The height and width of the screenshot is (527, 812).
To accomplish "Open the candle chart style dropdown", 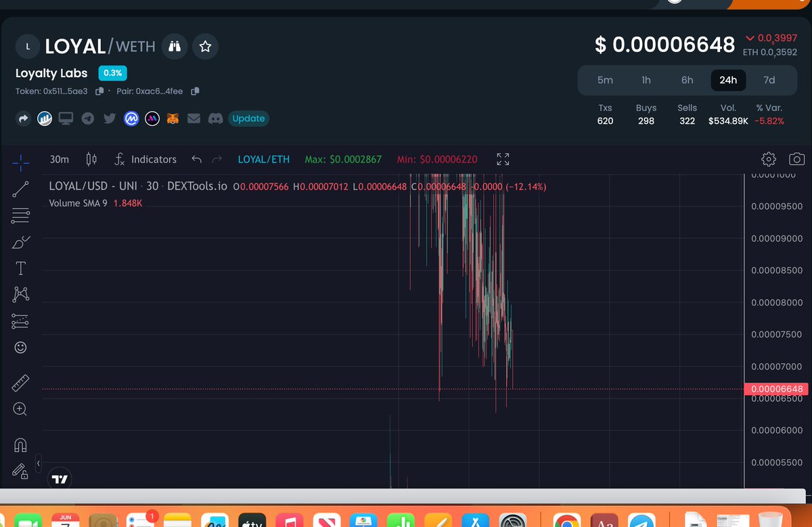I will [x=92, y=159].
